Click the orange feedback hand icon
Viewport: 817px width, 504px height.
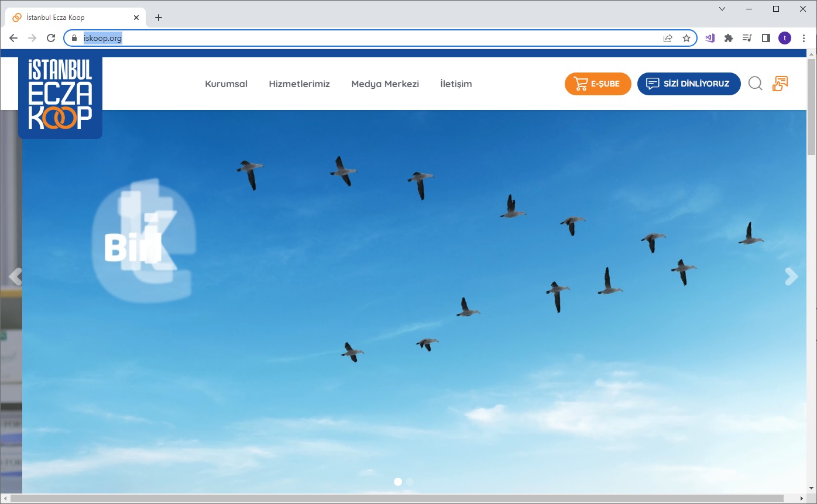point(780,84)
